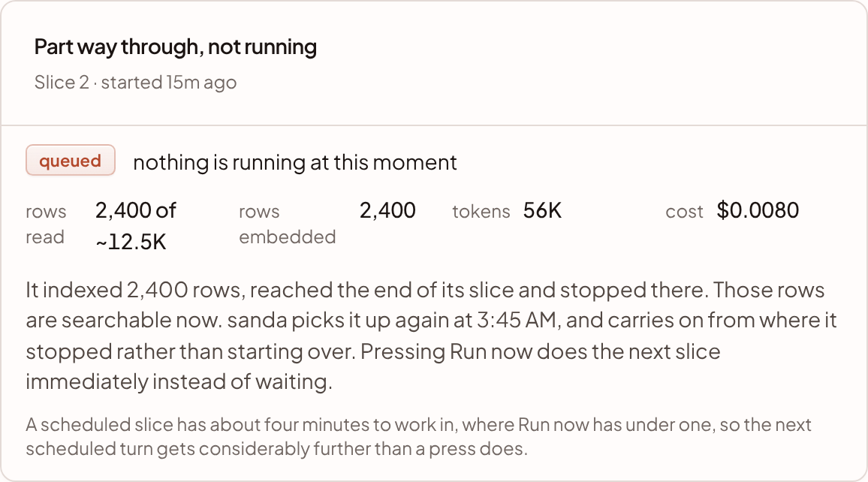Click the 3:45 AM time in description
868x482 pixels.
[516, 321]
